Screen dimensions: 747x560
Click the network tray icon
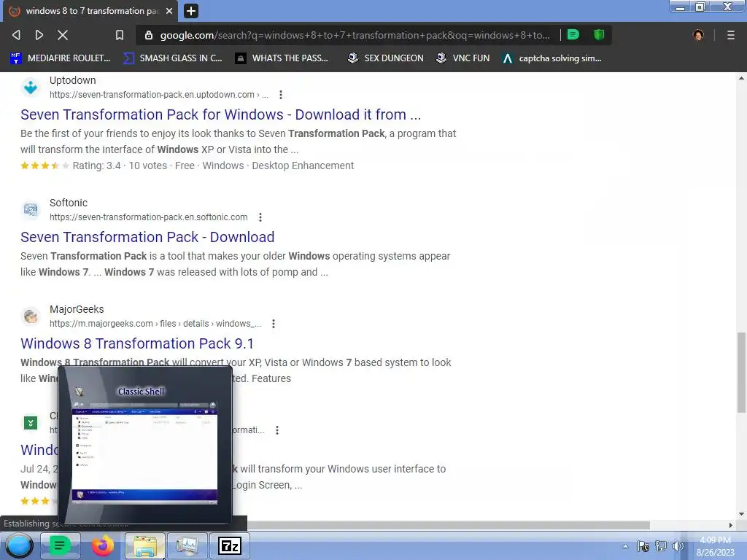661,546
